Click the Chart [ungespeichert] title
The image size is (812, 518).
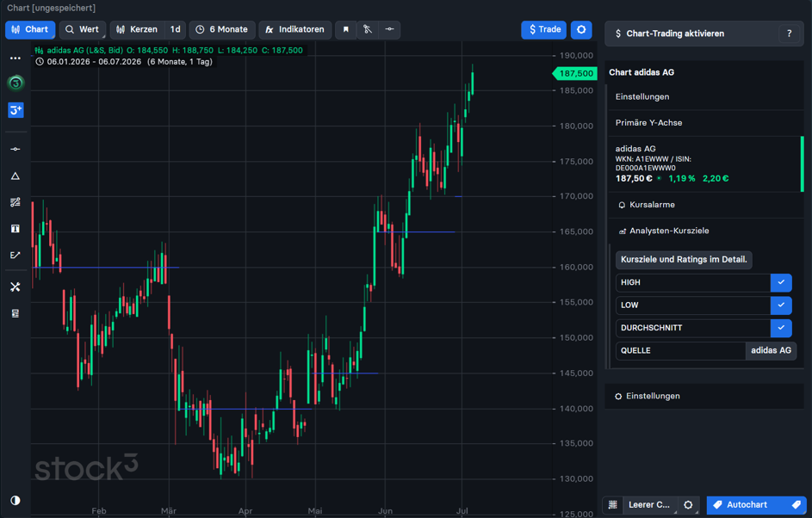click(x=52, y=9)
